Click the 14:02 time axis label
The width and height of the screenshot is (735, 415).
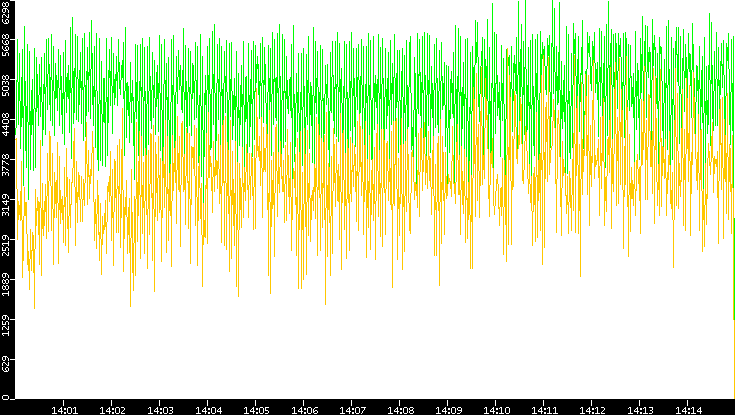[112, 410]
